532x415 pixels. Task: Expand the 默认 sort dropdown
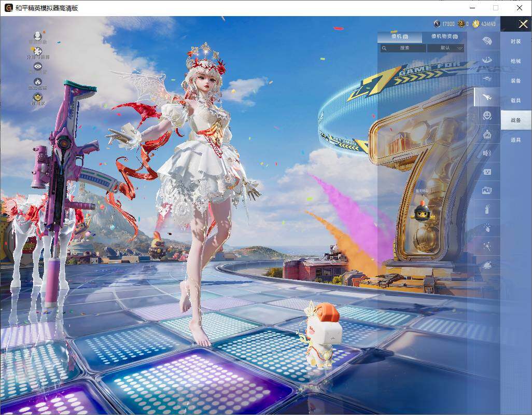[x=445, y=48]
